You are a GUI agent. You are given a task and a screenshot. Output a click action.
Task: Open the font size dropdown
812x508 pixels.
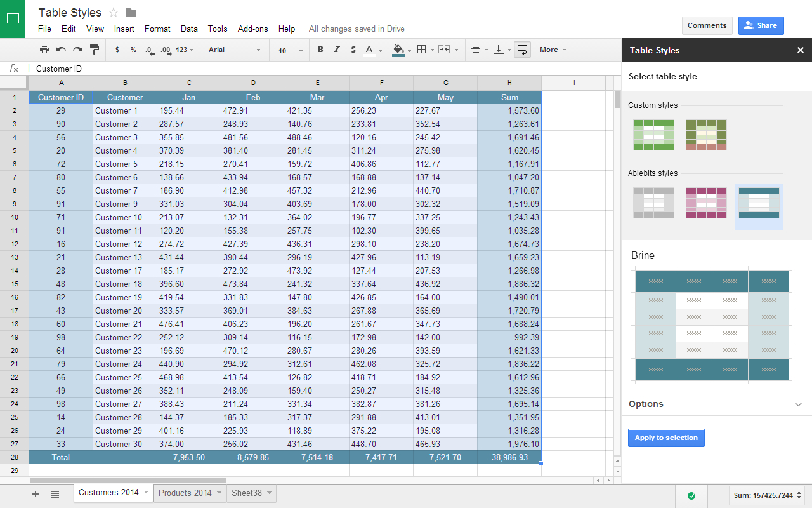coord(289,50)
